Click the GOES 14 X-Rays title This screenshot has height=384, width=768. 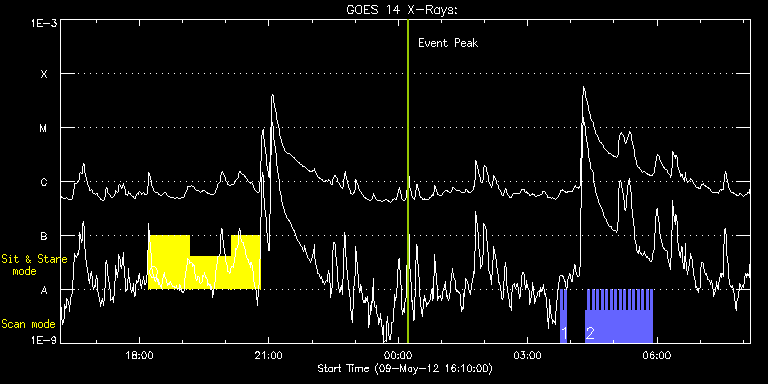tap(401, 10)
